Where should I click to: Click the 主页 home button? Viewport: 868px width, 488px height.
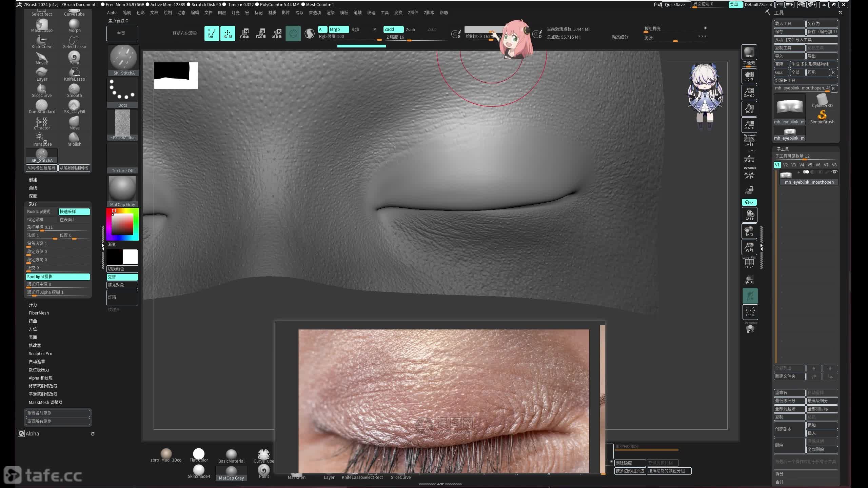[122, 33]
